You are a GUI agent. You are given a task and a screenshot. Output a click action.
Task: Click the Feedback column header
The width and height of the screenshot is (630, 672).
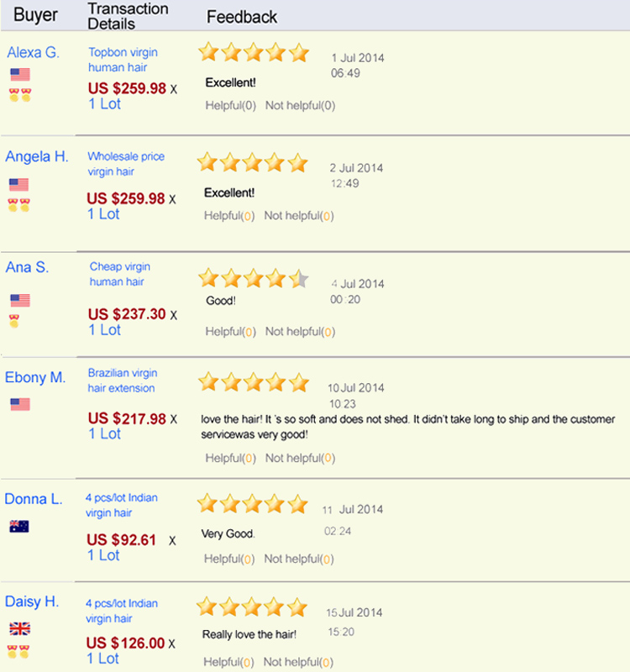click(242, 17)
